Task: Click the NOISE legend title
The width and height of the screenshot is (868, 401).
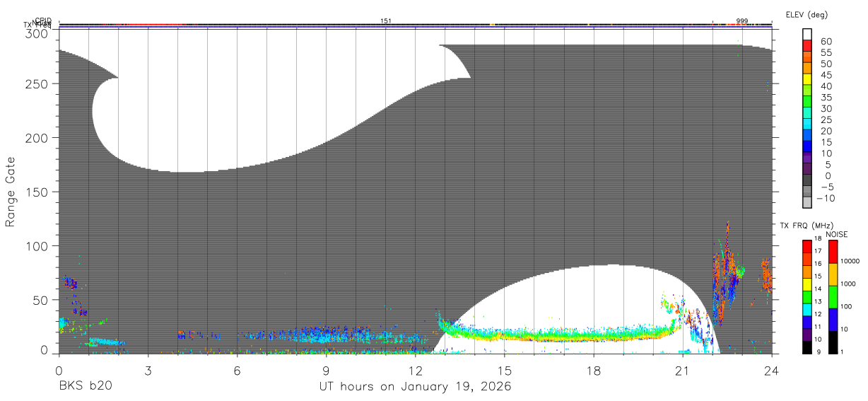Action: [x=837, y=234]
